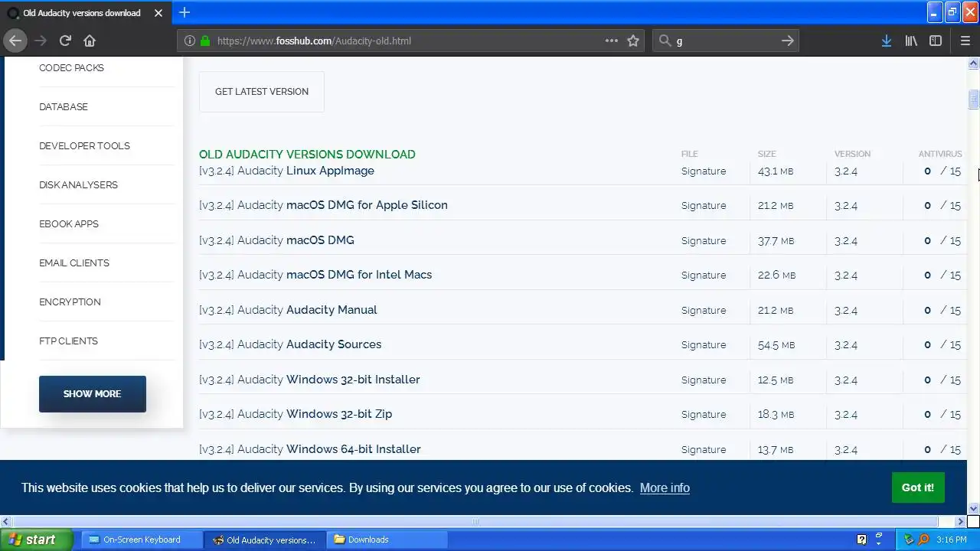Click the search go arrow
The image size is (980, 551).
[x=787, y=41]
